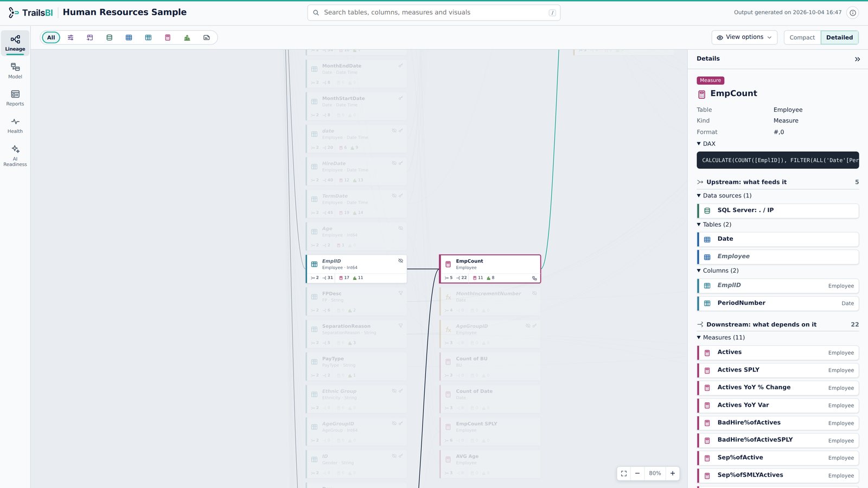868x488 pixels.
Task: Focus the search tables and columns field
Action: click(434, 12)
